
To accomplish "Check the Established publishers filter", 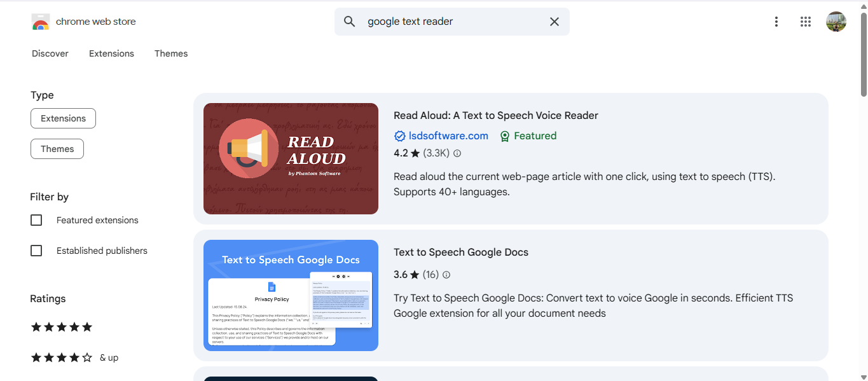I will pos(36,250).
